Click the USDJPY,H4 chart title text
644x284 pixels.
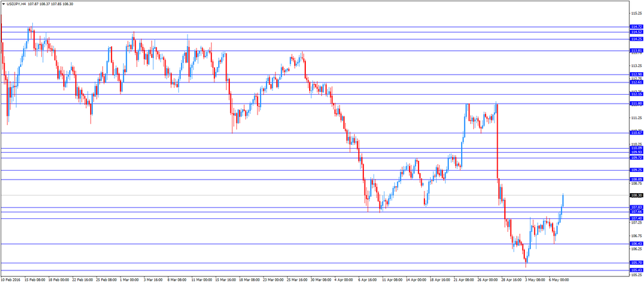[16, 4]
